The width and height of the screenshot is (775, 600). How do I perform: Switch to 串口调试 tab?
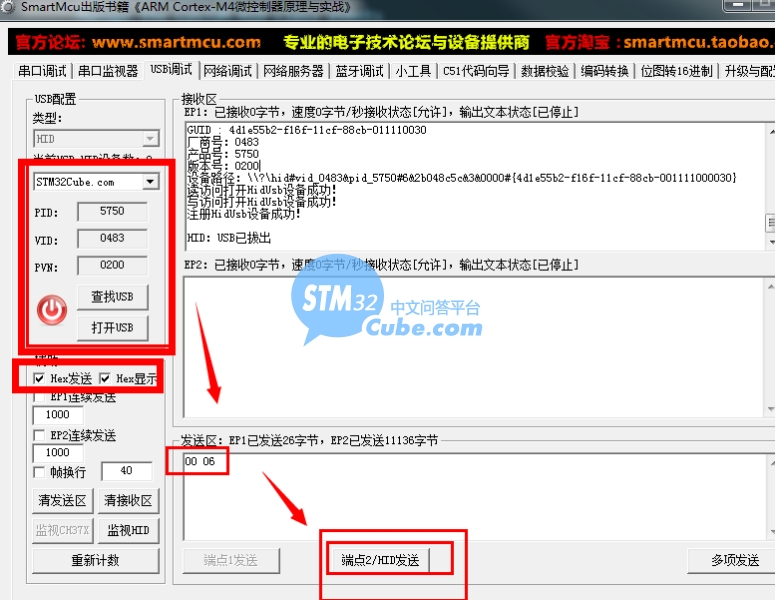pyautogui.click(x=43, y=71)
